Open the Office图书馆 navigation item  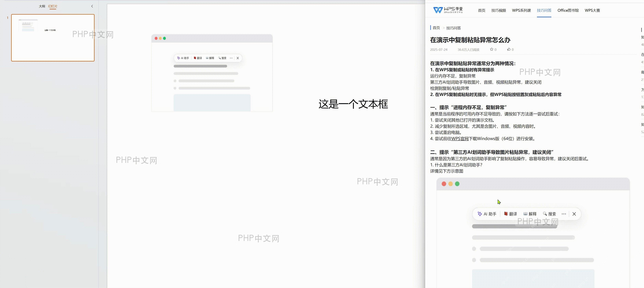pyautogui.click(x=568, y=10)
